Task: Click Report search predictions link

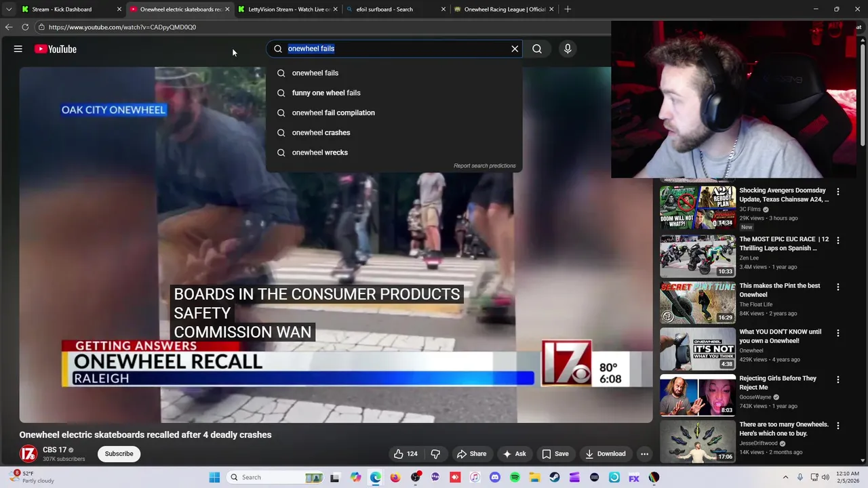Action: pos(485,165)
